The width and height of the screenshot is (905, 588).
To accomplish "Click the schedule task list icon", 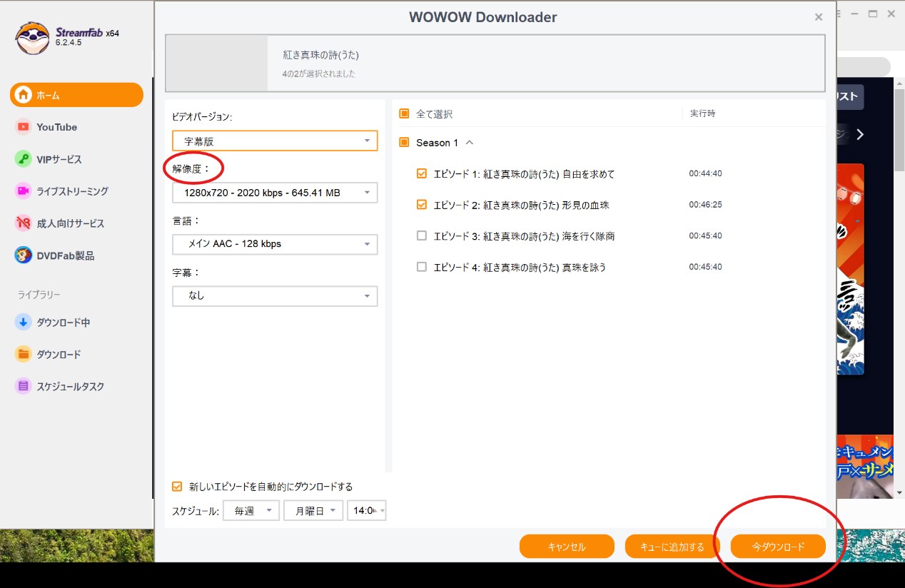I will pyautogui.click(x=24, y=387).
